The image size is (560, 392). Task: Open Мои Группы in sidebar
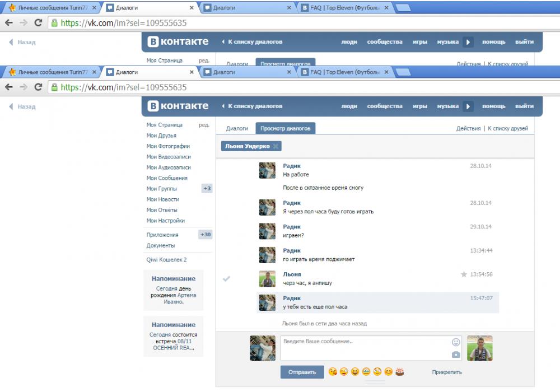(x=161, y=189)
